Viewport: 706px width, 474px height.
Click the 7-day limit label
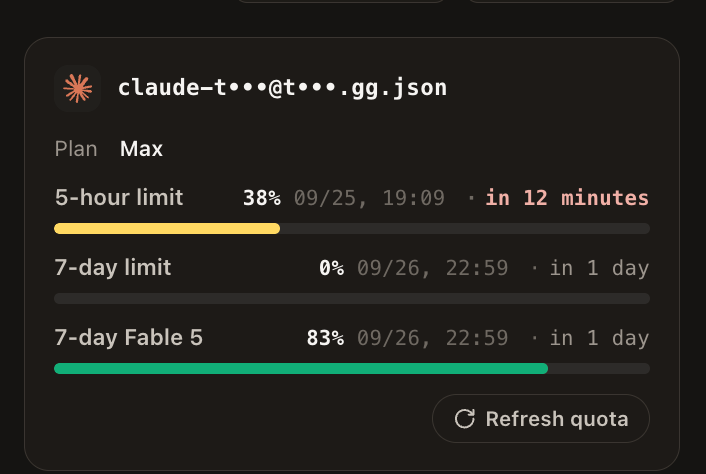(113, 268)
